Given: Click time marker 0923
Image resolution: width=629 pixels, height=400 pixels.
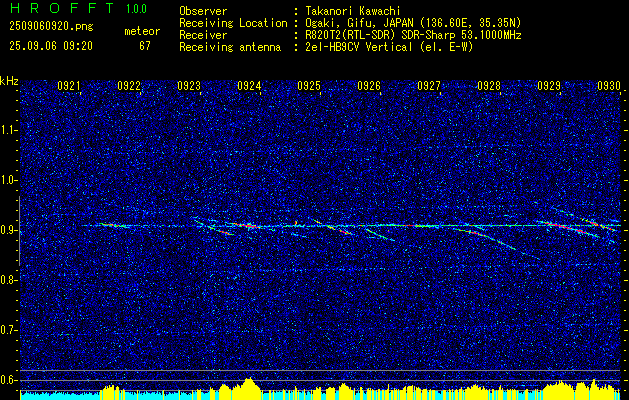Looking at the screenshot, I should 189,85.
